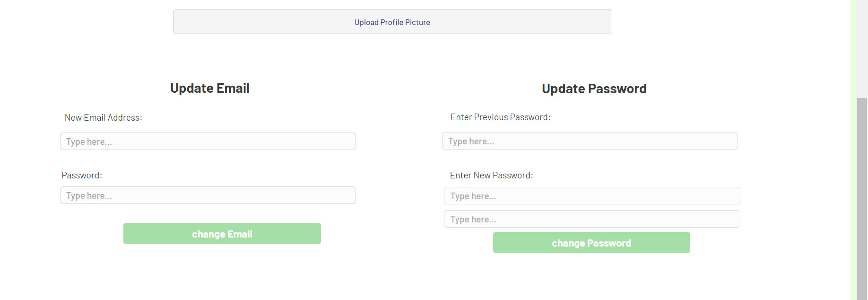Click the Upload Profile Picture button

392,22
